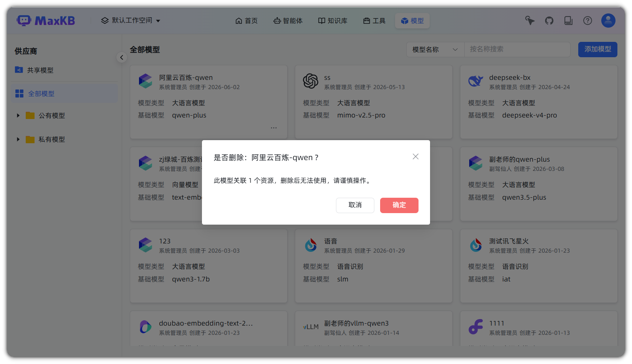This screenshot has width=632, height=364.
Task: Collapse the supplier sidebar with chevron
Action: (x=122, y=58)
